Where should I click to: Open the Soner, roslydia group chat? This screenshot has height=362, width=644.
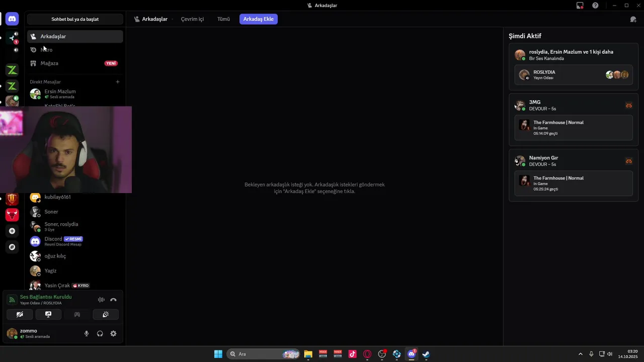(75, 226)
